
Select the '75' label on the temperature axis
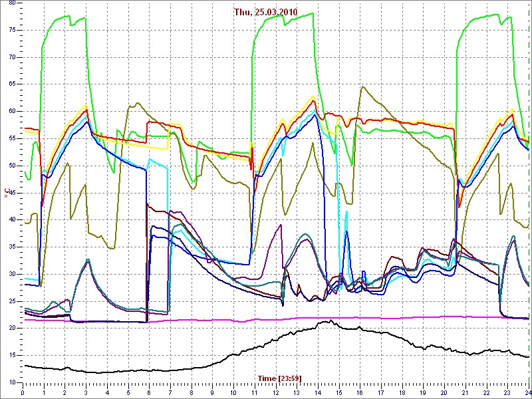[11, 30]
